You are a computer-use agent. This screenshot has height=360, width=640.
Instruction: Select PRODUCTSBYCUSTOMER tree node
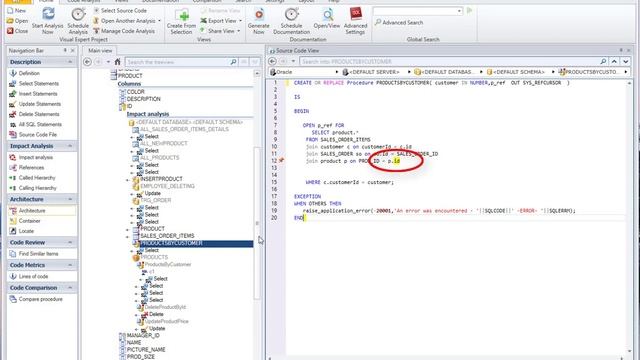tap(172, 243)
